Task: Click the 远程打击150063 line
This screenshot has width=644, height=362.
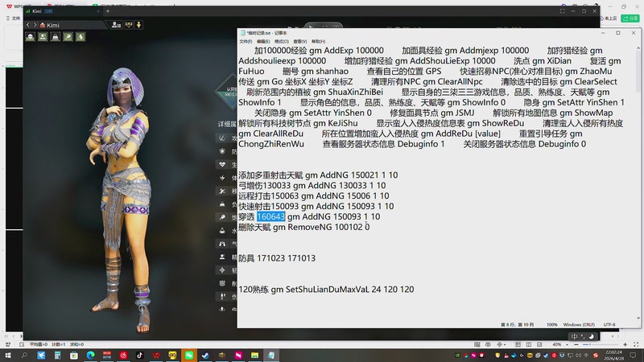Action: [x=314, y=195]
